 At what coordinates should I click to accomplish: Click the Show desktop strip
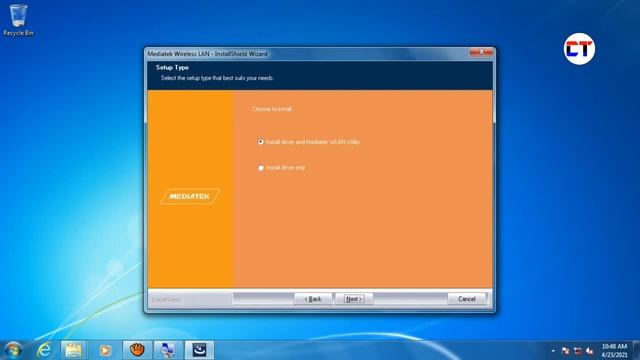point(636,350)
